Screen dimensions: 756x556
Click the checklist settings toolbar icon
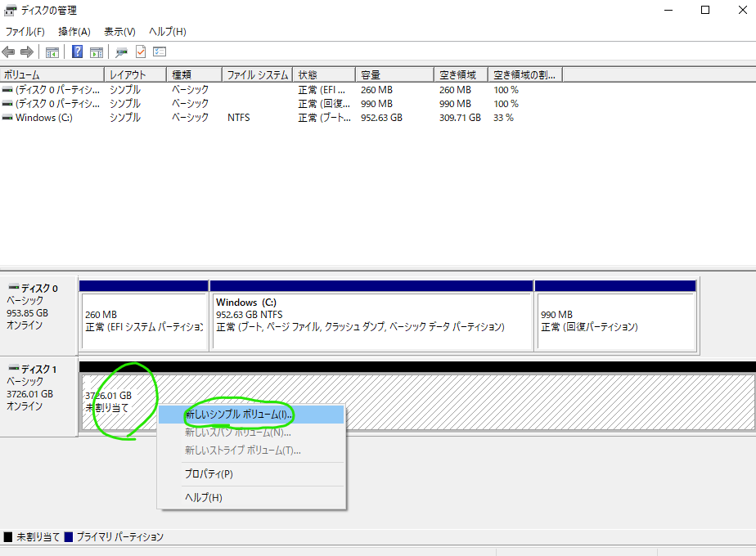(x=160, y=52)
